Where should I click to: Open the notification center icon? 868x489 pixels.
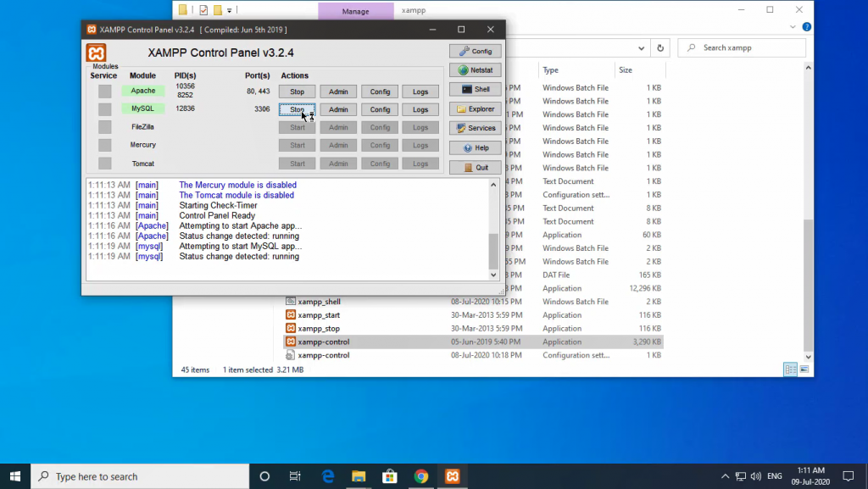coord(848,476)
